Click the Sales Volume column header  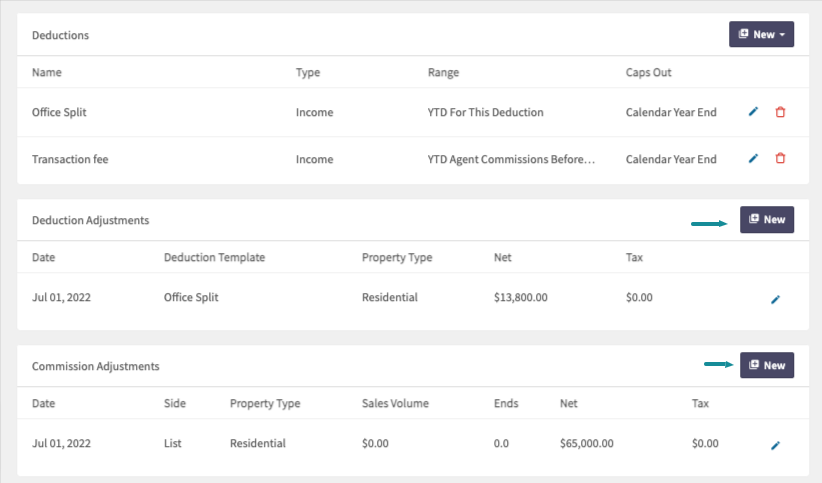pos(395,403)
